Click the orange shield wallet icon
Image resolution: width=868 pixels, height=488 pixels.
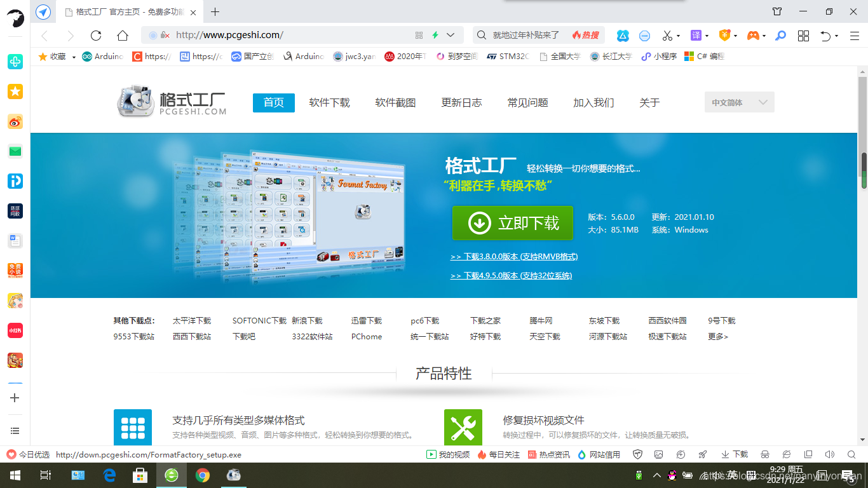tap(724, 36)
